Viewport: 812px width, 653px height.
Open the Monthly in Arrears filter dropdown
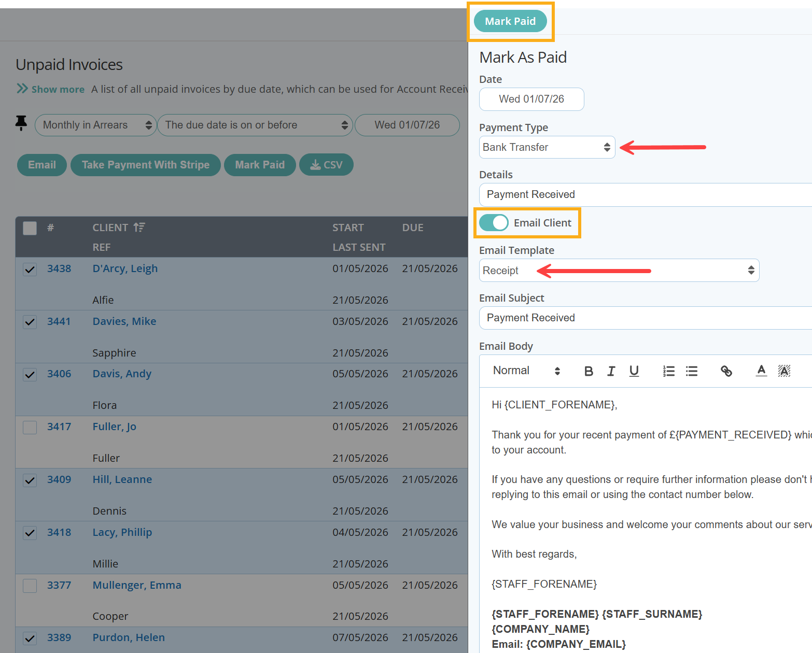click(96, 125)
